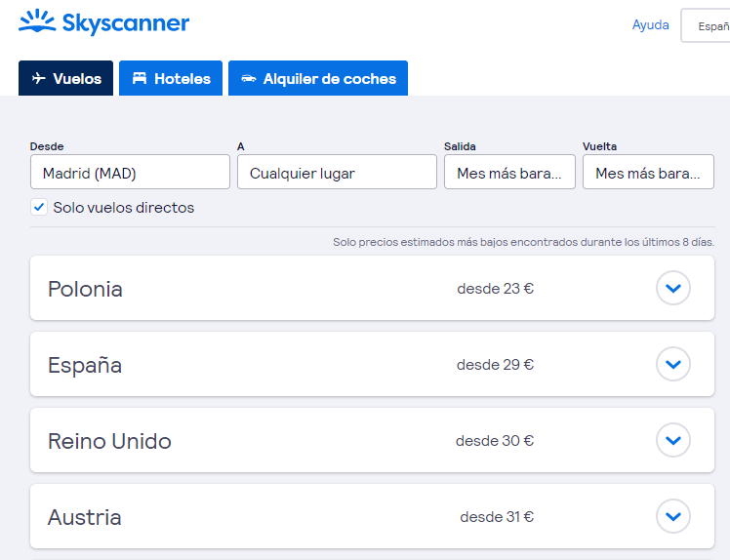Select the Polonia country name

85,289
